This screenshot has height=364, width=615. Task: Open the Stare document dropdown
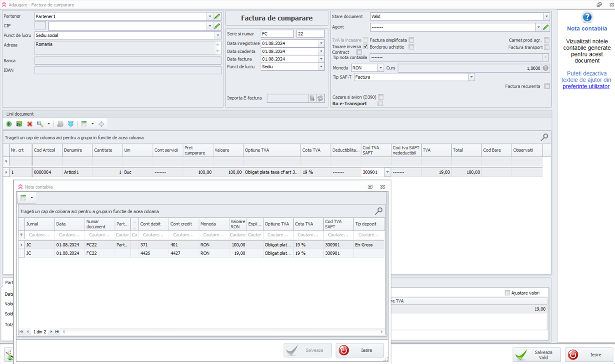pos(546,16)
